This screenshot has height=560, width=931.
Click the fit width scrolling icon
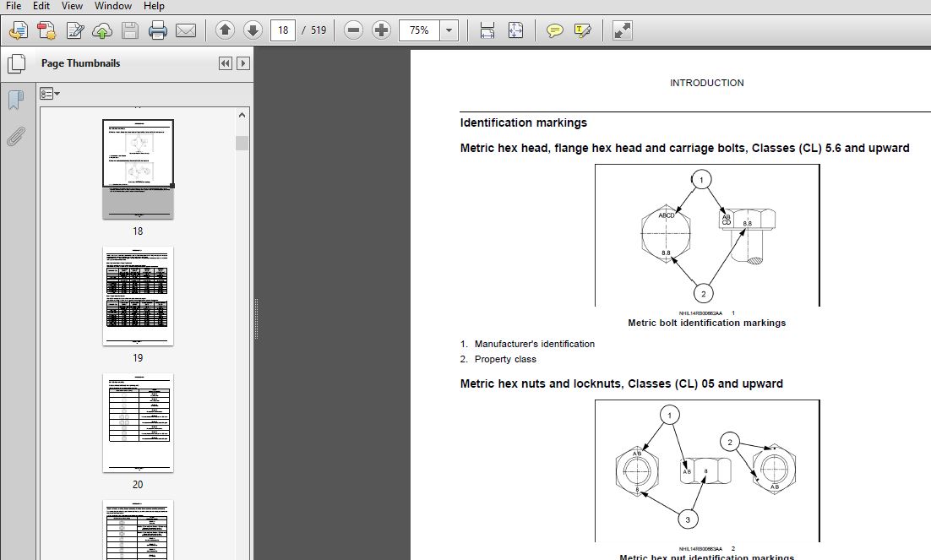[x=487, y=30]
